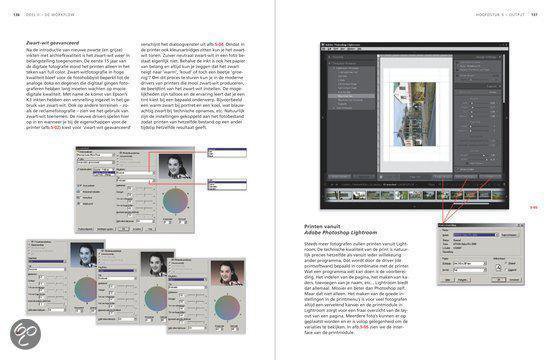Click the color wheel in top driver dialog

[x=175, y=201]
